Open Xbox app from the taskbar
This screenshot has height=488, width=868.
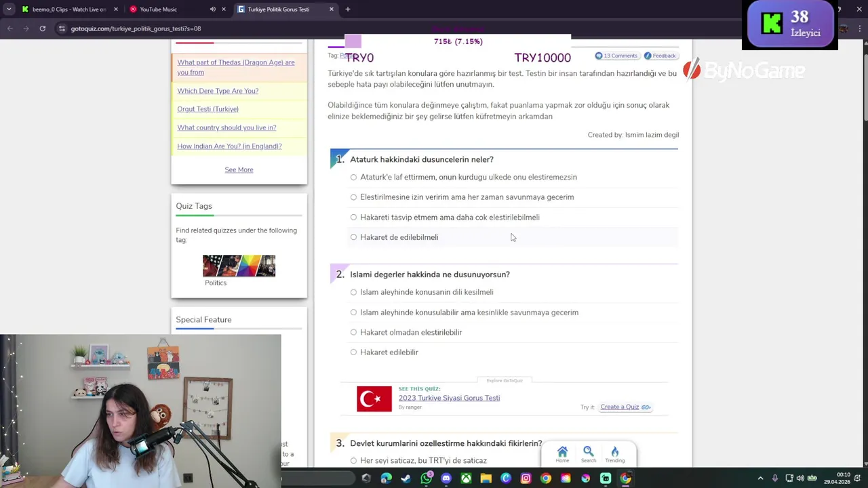click(x=466, y=479)
